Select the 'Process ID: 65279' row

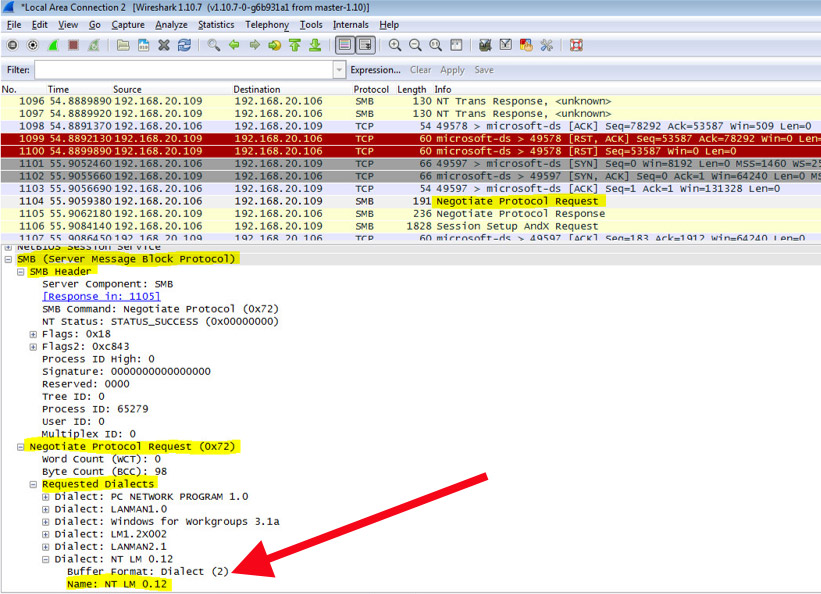click(x=95, y=409)
